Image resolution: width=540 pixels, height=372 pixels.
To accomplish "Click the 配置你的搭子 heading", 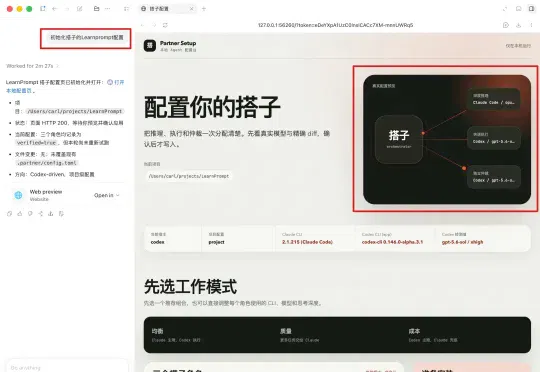I will point(212,107).
